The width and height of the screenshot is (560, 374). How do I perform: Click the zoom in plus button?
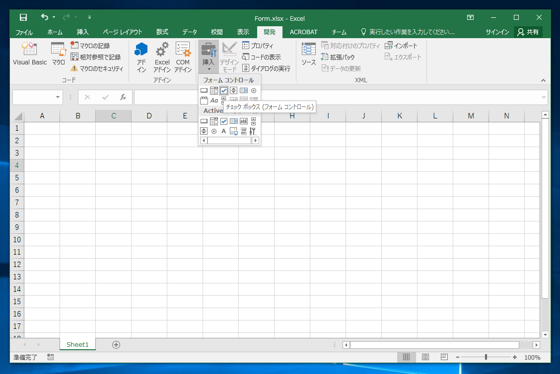click(515, 357)
